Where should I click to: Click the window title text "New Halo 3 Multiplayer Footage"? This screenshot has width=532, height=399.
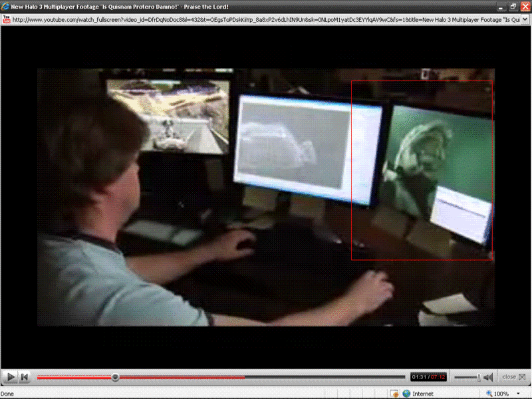pyautogui.click(x=55, y=7)
